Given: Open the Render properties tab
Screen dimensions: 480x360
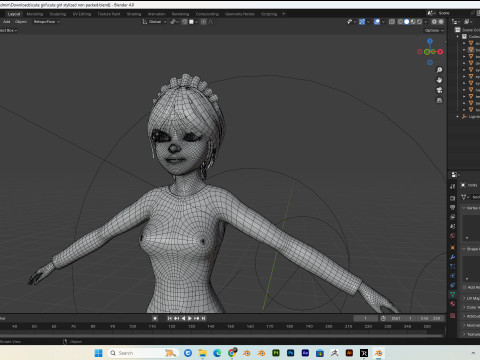Looking at the screenshot, I should [452, 198].
